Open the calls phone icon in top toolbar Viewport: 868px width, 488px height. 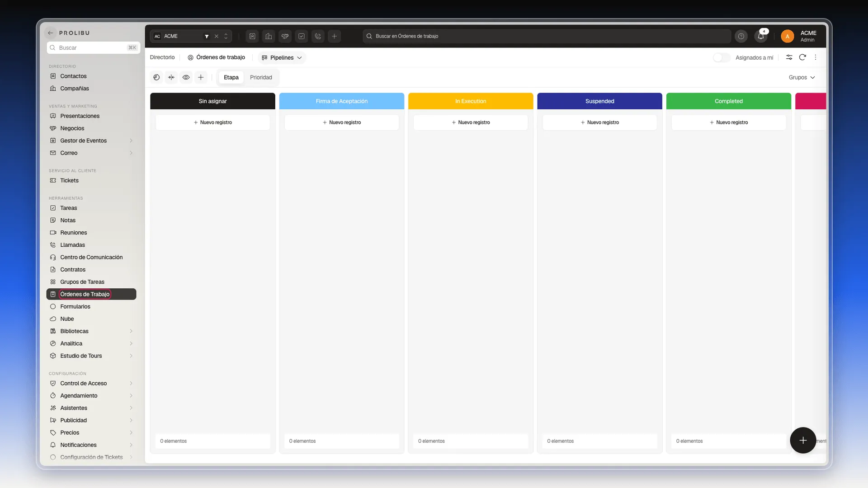point(318,36)
